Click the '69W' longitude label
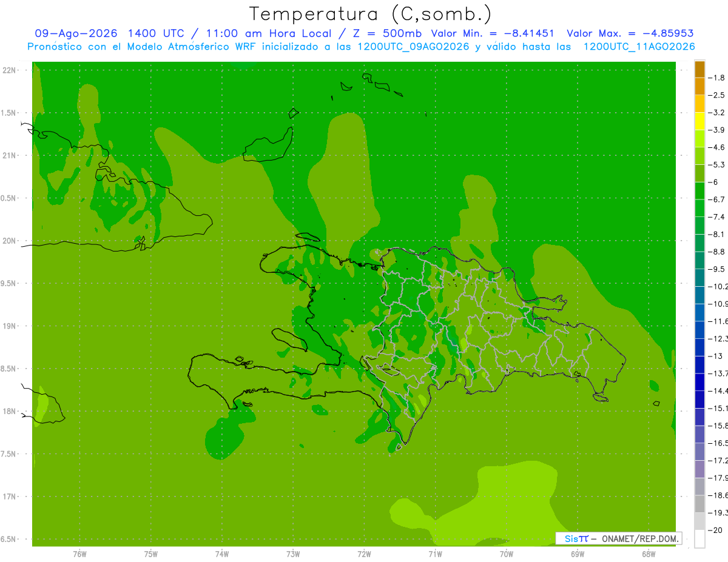Viewport: 728px width, 562px height. click(x=578, y=554)
